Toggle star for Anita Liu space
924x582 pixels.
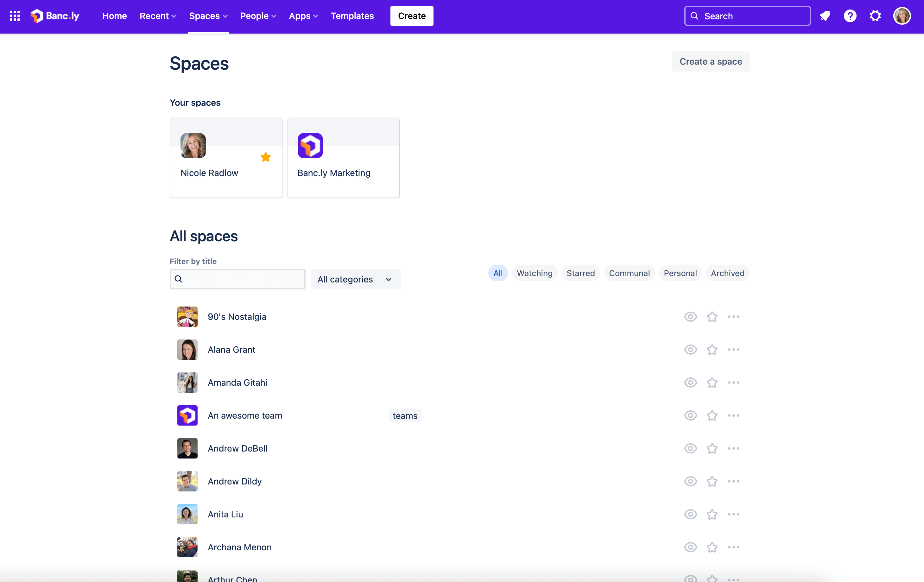712,514
